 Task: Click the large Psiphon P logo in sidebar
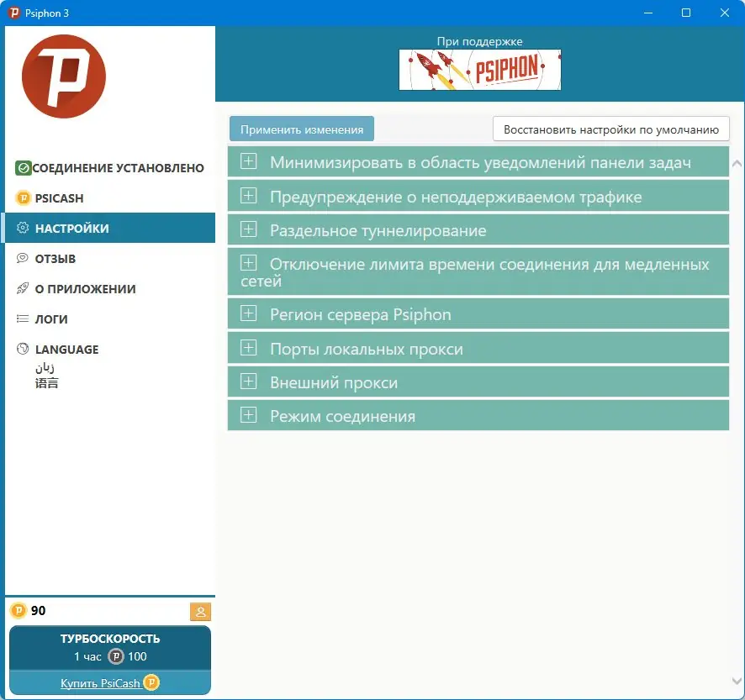pos(64,76)
